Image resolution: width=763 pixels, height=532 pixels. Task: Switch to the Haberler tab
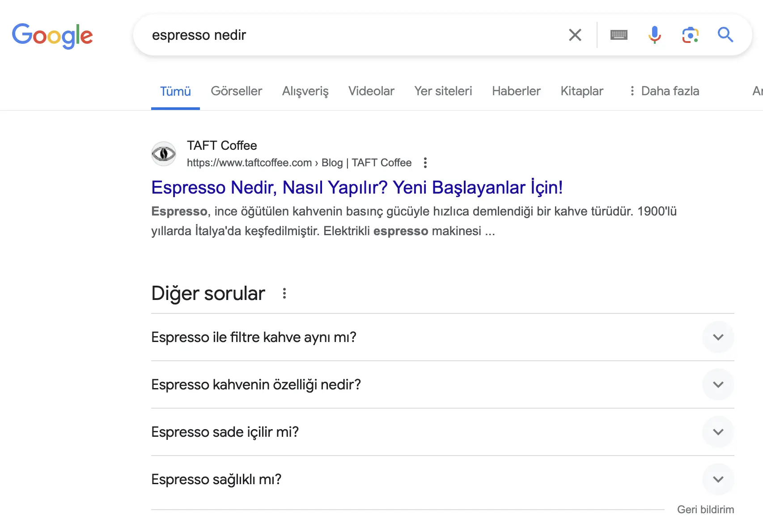(516, 91)
